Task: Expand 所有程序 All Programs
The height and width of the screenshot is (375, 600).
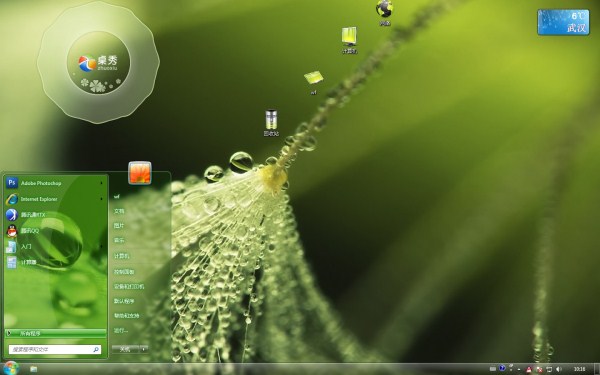Action: [55, 333]
